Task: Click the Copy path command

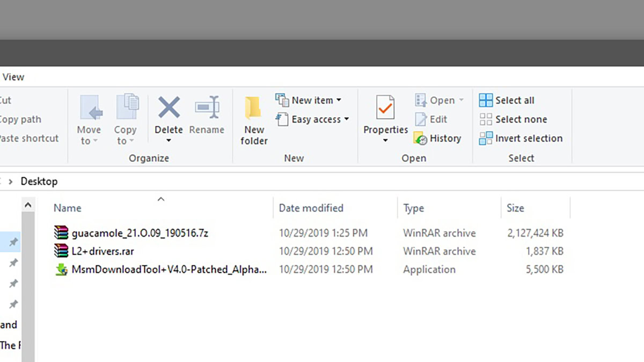Action: (x=21, y=119)
